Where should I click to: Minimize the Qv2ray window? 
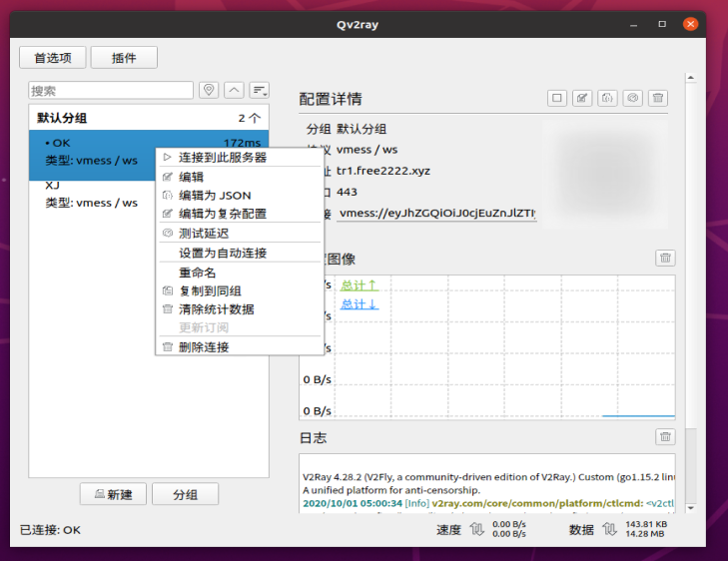point(634,24)
